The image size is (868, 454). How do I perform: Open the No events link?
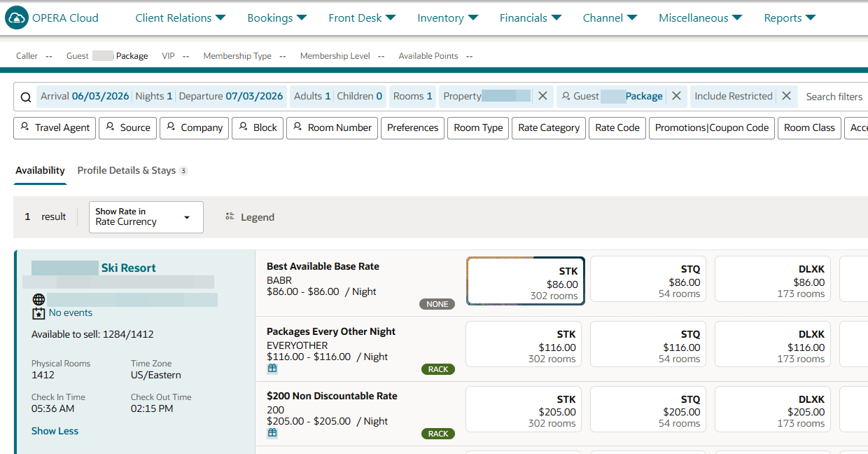coord(71,312)
